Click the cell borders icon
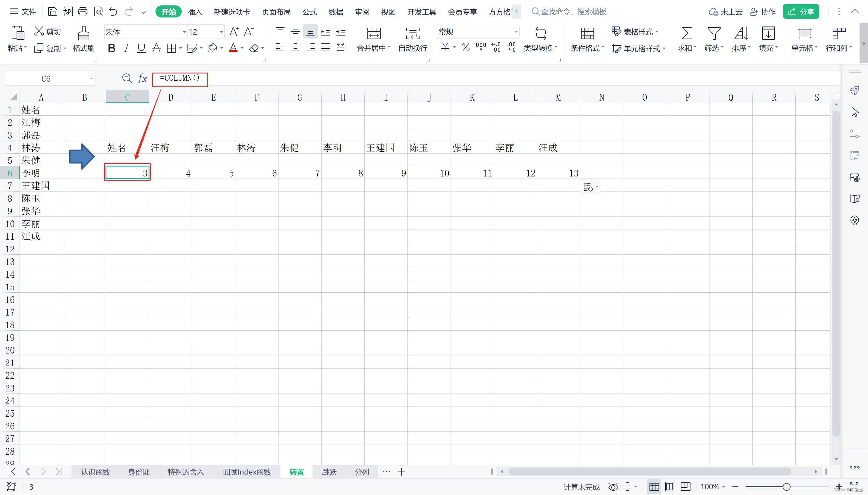The height and width of the screenshot is (495, 868). (x=171, y=48)
